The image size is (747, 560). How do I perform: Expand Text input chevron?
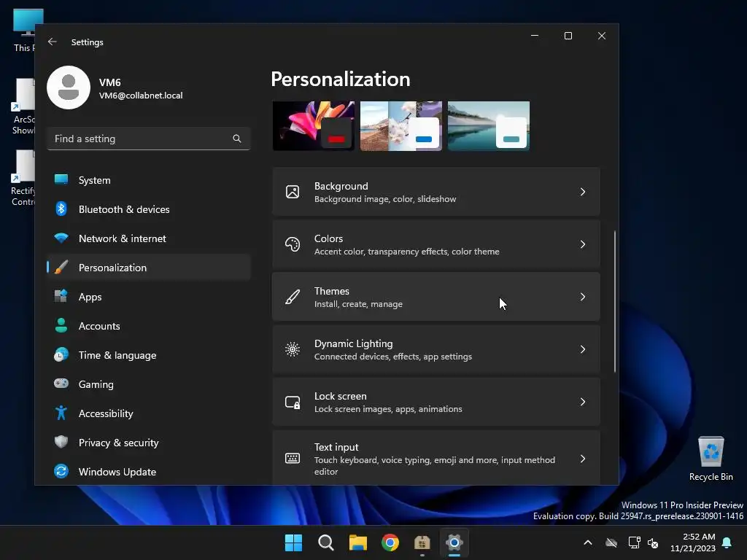coord(583,459)
